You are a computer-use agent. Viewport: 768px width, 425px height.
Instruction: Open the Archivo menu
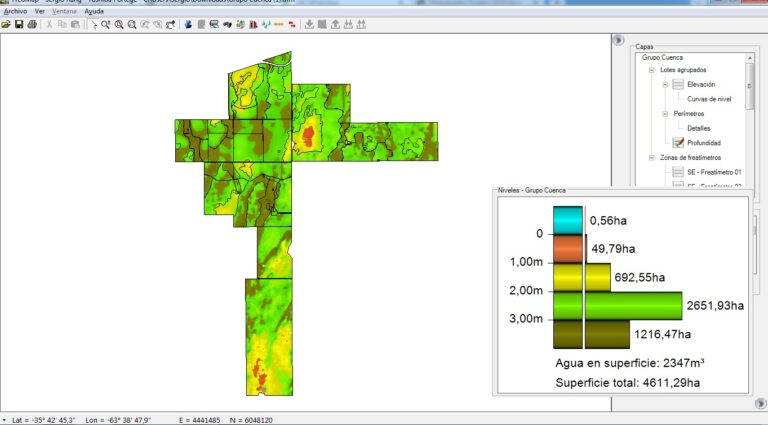15,11
